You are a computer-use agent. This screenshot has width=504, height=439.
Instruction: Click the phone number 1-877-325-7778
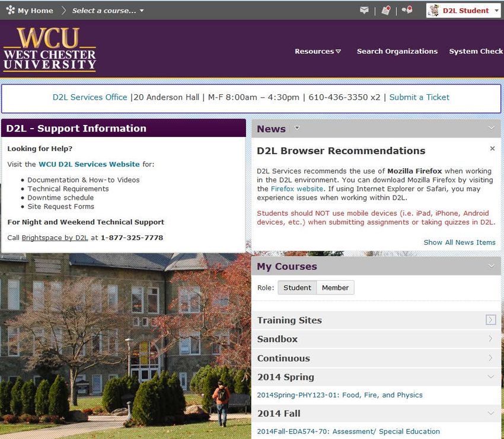[x=132, y=238]
